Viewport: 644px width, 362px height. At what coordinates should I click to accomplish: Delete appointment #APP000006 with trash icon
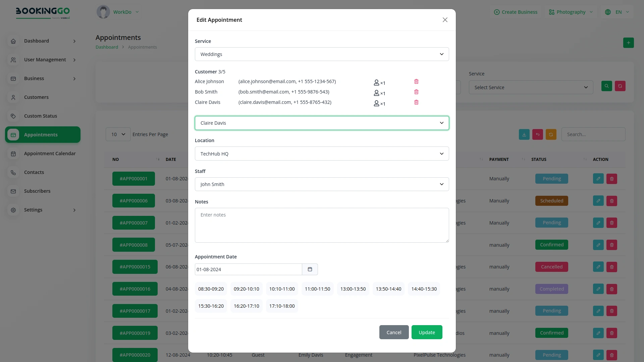click(x=611, y=200)
